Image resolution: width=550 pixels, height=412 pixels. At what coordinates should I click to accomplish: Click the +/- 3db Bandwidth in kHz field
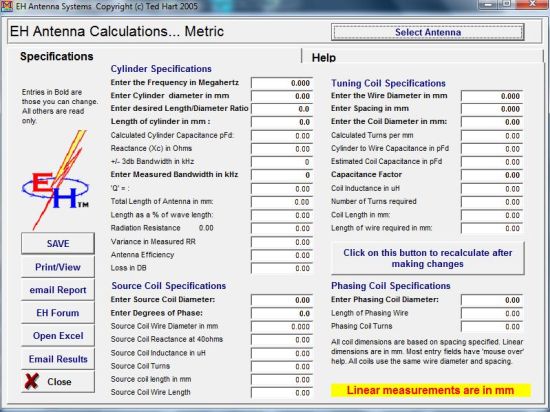(x=282, y=162)
